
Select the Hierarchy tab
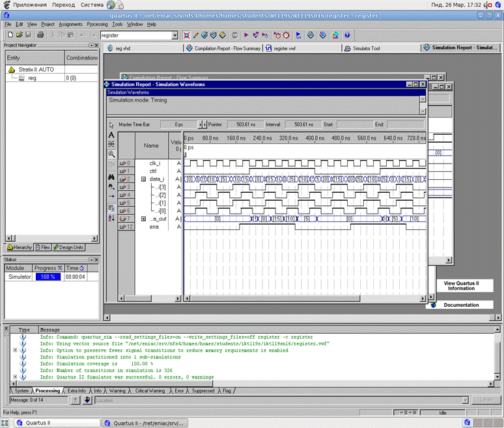[x=20, y=248]
